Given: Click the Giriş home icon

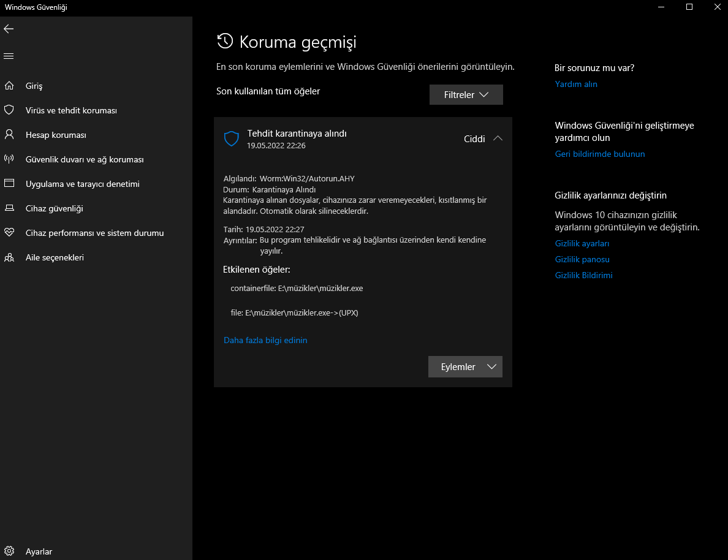Looking at the screenshot, I should click(9, 85).
